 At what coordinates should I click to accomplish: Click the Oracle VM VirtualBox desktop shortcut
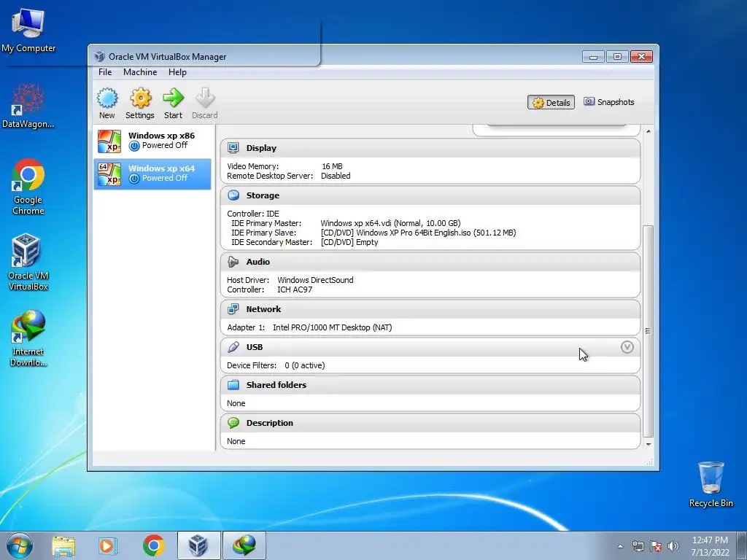click(x=28, y=262)
